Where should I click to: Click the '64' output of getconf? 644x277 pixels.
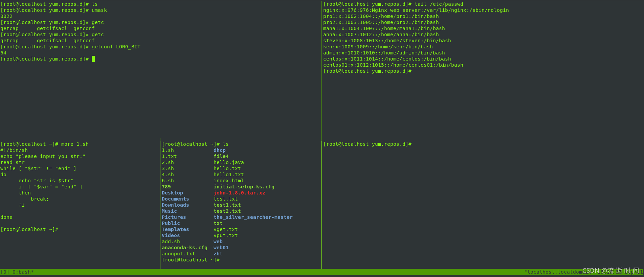tap(3, 53)
